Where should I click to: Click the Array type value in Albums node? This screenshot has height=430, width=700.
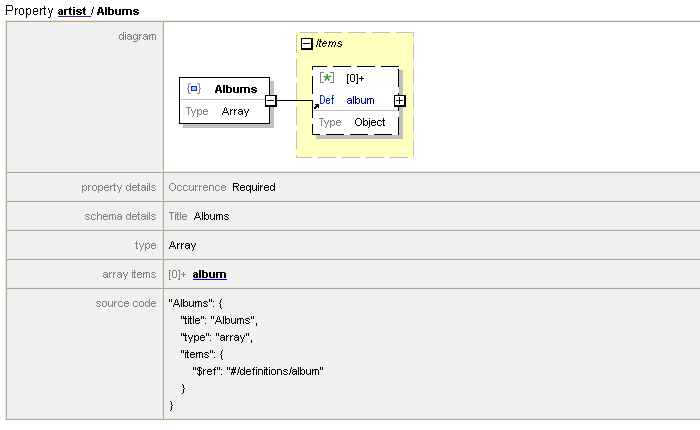pos(235,112)
